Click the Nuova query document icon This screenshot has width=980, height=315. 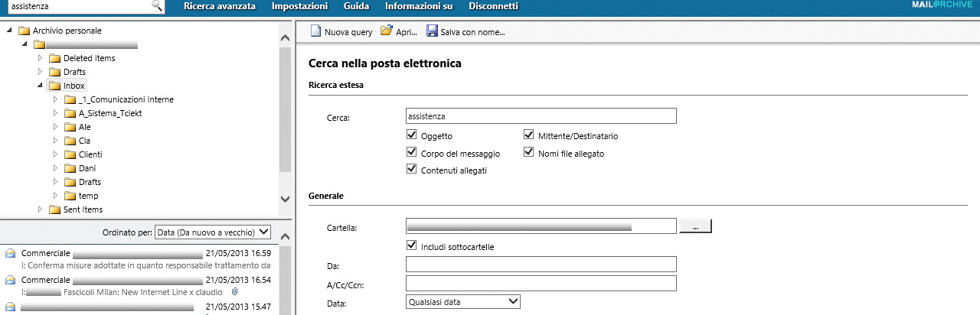pyautogui.click(x=316, y=31)
